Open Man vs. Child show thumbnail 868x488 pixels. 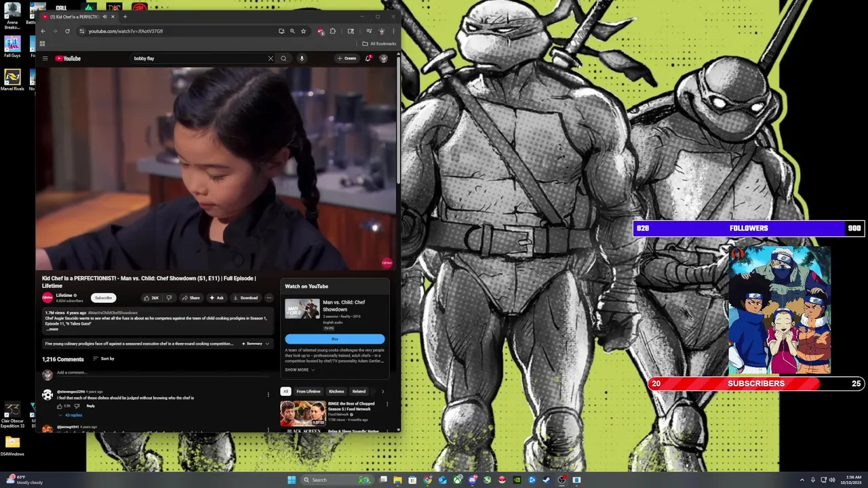[302, 309]
